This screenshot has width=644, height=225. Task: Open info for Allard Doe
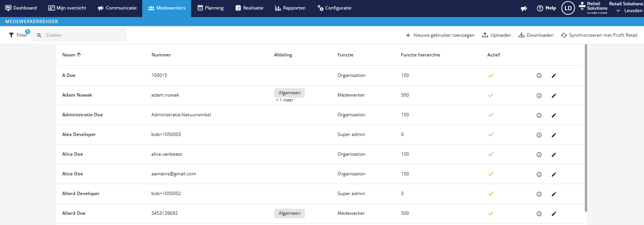coord(539,214)
